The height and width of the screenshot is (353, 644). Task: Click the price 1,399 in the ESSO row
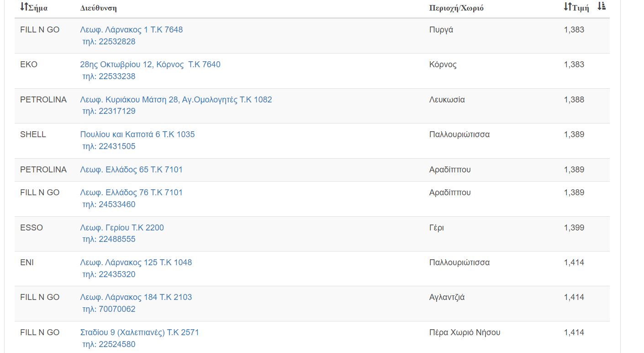[x=574, y=228]
